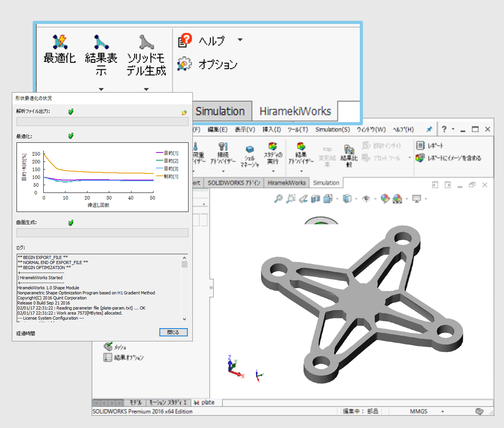Expand the 結果表示 dropdown arrow
This screenshot has width=504, height=428.
pyautogui.click(x=101, y=89)
